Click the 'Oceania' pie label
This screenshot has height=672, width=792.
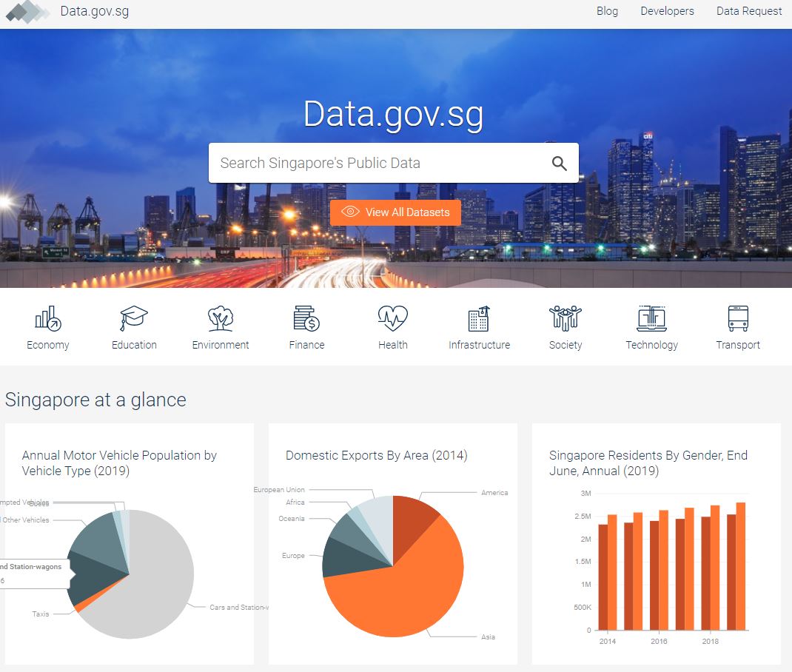point(292,519)
